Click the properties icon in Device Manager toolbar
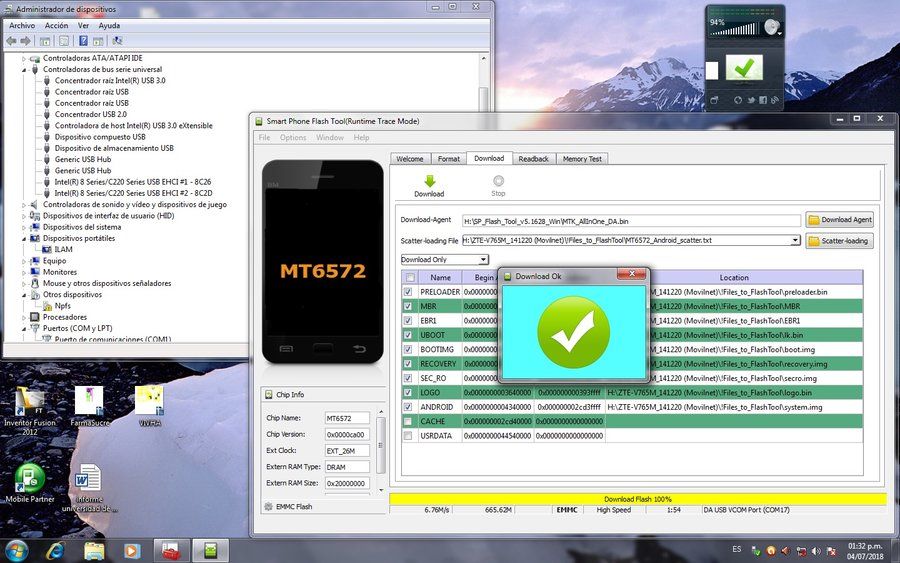 (x=64, y=41)
